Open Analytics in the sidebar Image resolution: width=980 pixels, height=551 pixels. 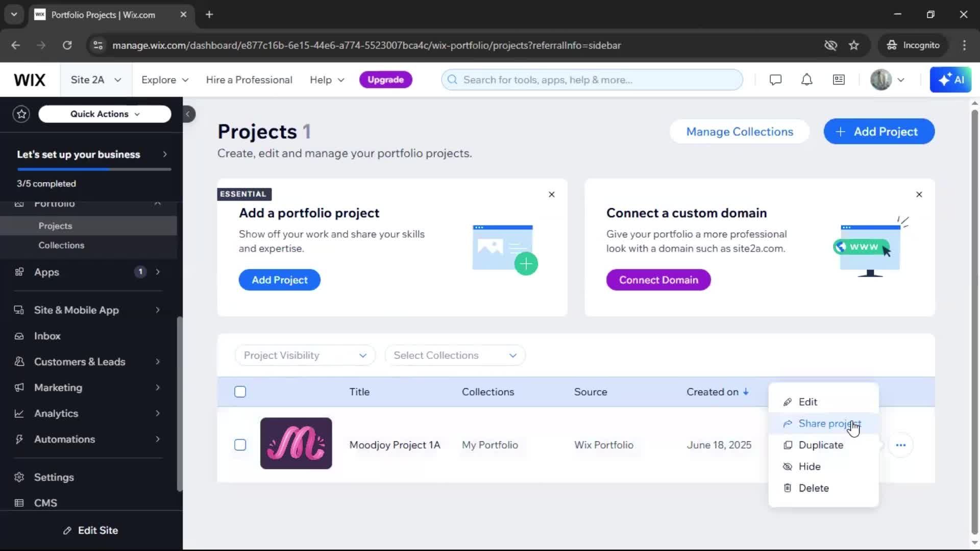tap(88, 413)
